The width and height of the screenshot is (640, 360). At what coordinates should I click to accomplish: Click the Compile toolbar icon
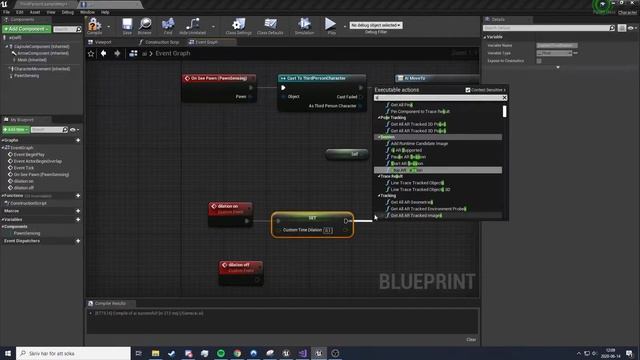point(94,24)
